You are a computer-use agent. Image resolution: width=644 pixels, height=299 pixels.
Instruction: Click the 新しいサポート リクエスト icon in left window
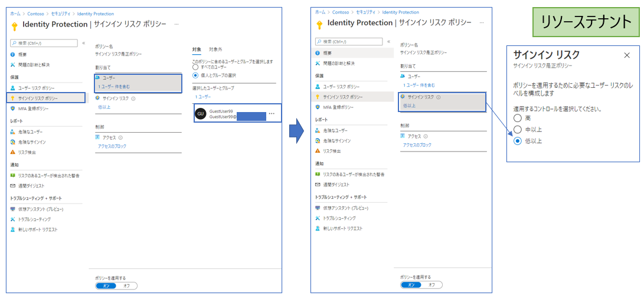pos(13,229)
